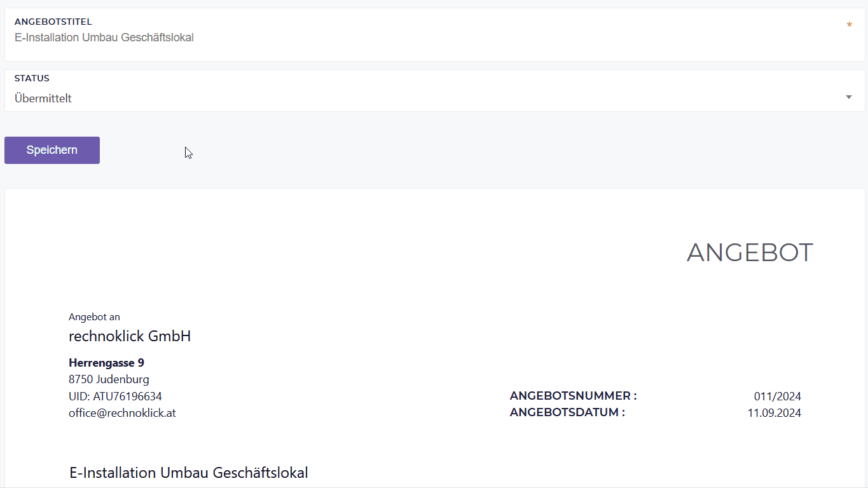Select the STATUS field label
868x488 pixels.
click(32, 78)
